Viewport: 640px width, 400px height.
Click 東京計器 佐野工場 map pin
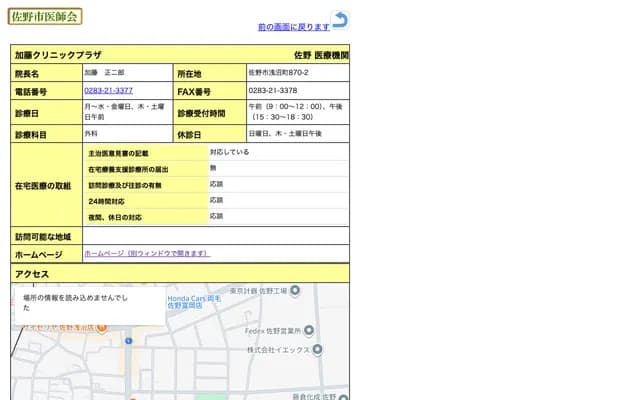click(295, 290)
